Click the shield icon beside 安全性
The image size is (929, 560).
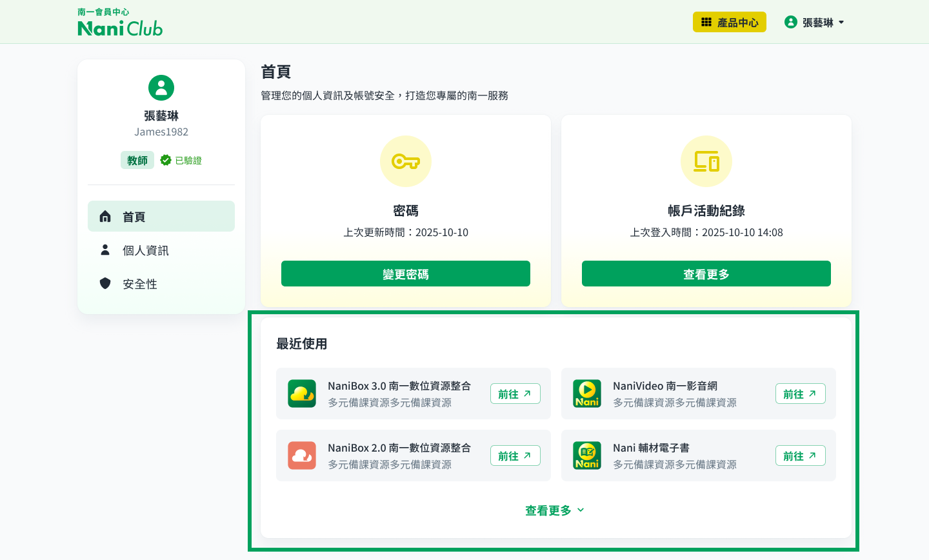[x=105, y=283]
